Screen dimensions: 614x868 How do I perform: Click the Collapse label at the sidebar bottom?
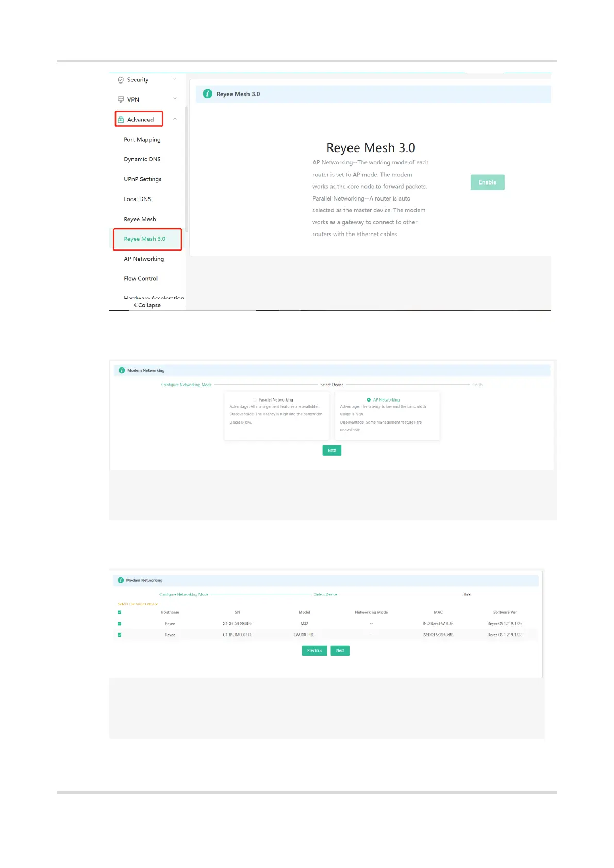click(x=150, y=305)
